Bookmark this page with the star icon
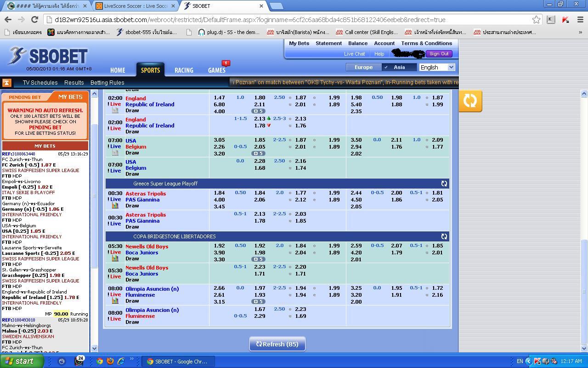This screenshot has width=588, height=368. click(x=536, y=20)
